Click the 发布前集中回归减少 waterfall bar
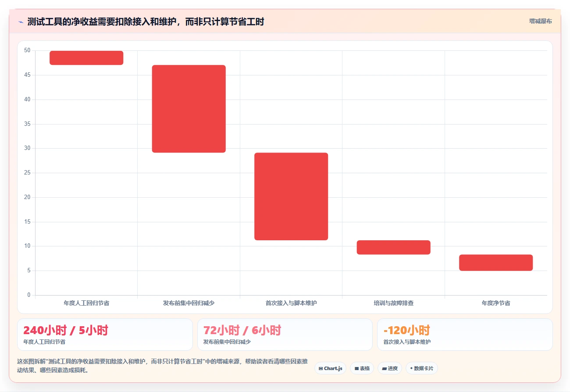Image resolution: width=570 pixels, height=392 pixels. [x=189, y=109]
